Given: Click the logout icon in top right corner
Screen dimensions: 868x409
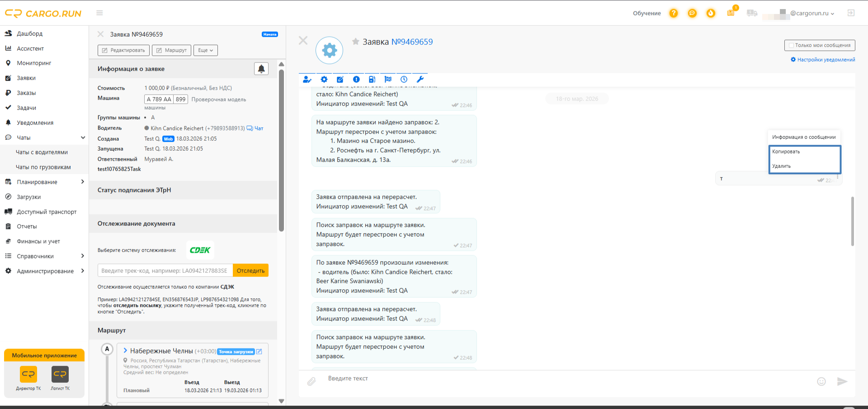Looking at the screenshot, I should pyautogui.click(x=851, y=13).
